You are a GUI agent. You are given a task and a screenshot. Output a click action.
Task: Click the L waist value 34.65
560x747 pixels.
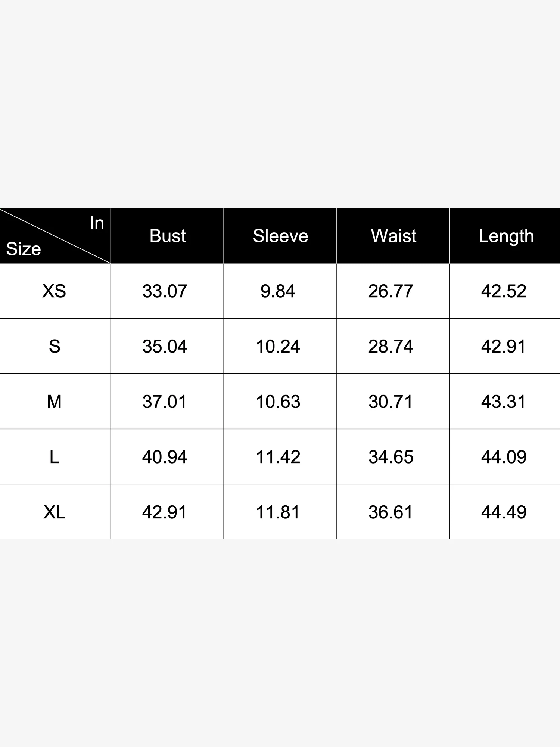tap(391, 457)
